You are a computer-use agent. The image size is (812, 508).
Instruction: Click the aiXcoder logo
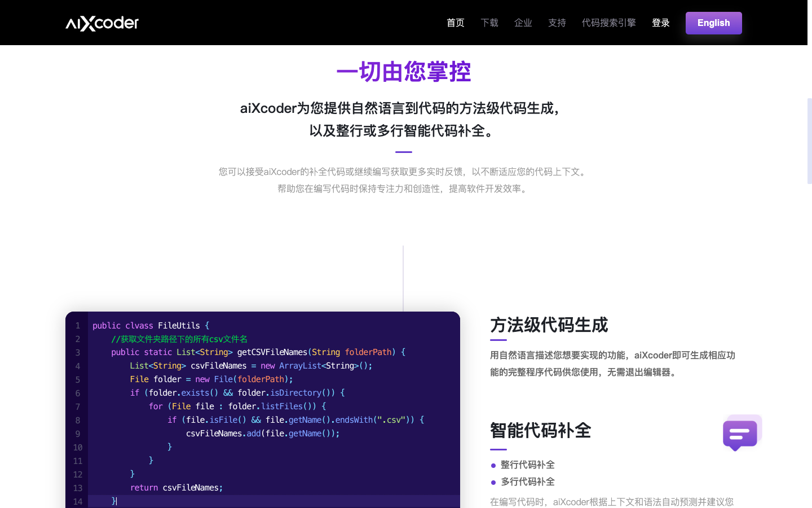point(102,23)
